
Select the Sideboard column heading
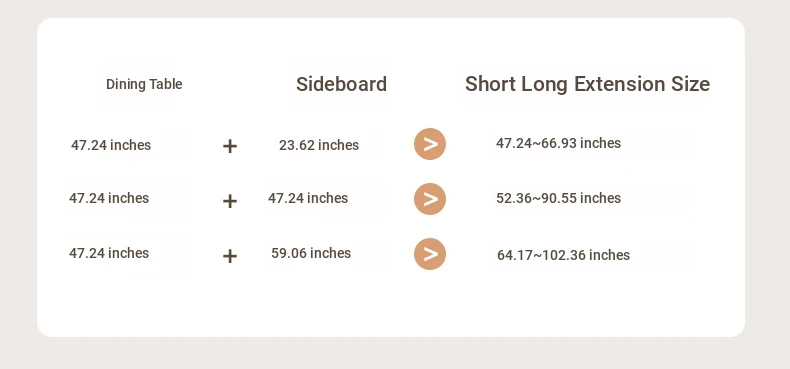(341, 84)
